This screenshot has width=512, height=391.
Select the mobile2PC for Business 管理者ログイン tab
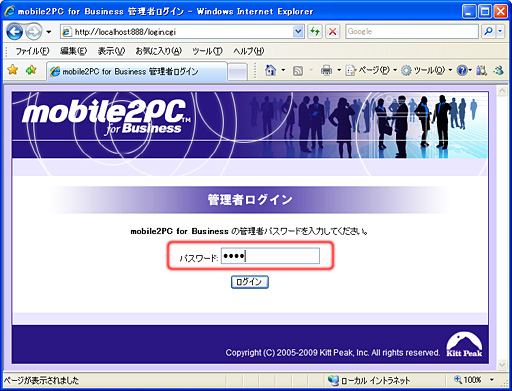click(x=137, y=71)
